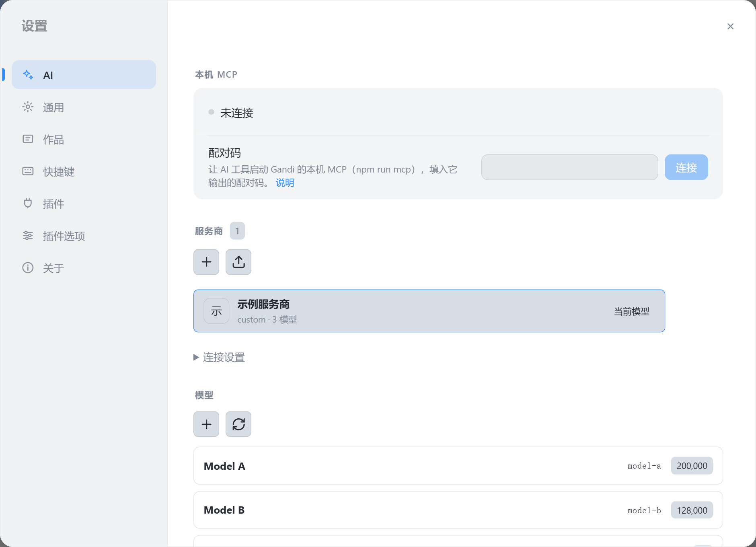Click the export/upload provider icon

(x=238, y=262)
